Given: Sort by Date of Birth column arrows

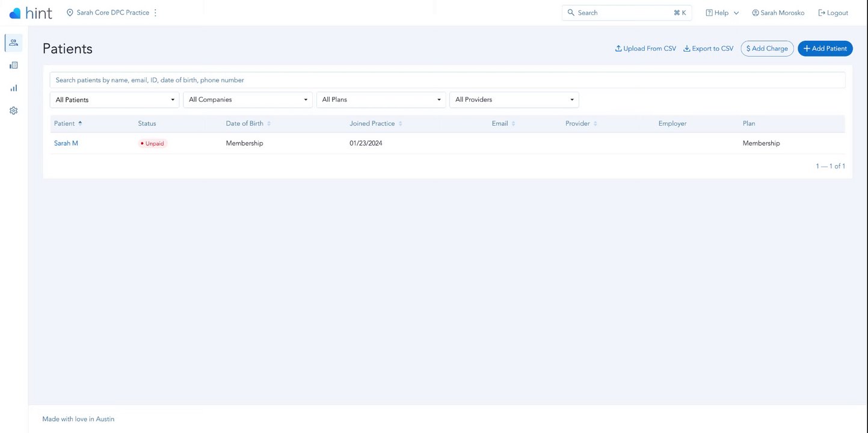Looking at the screenshot, I should pyautogui.click(x=269, y=123).
